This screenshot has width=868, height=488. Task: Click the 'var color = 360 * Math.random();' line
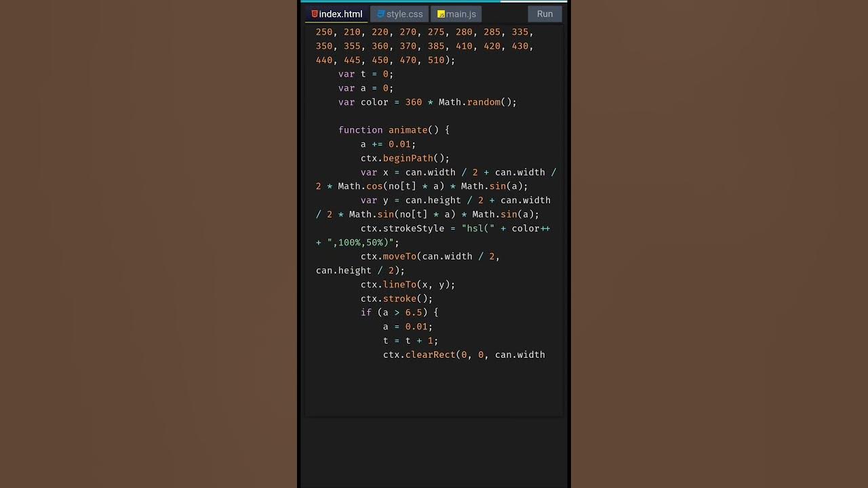pos(427,102)
